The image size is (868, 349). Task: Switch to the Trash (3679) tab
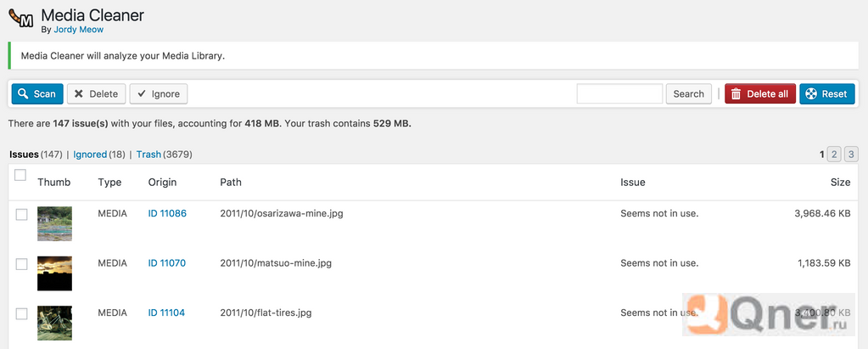(x=165, y=155)
